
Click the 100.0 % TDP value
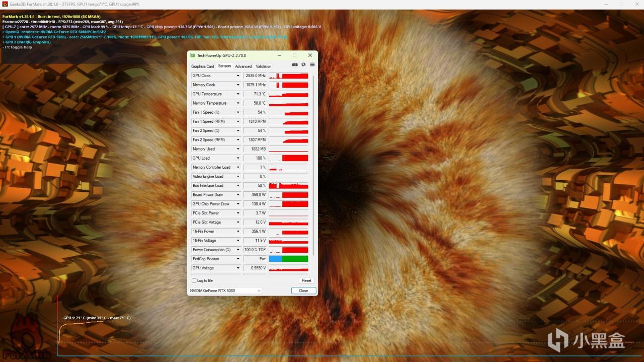click(255, 250)
